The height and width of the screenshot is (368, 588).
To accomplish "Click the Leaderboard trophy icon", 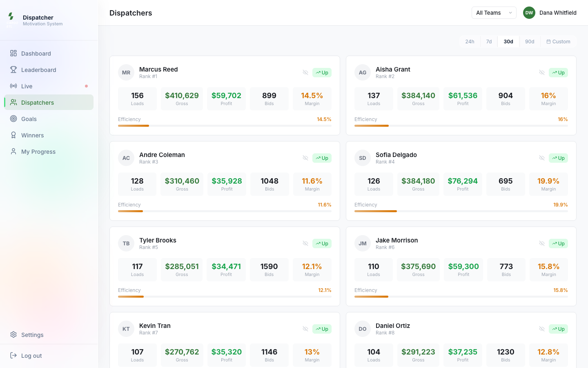I will [13, 70].
